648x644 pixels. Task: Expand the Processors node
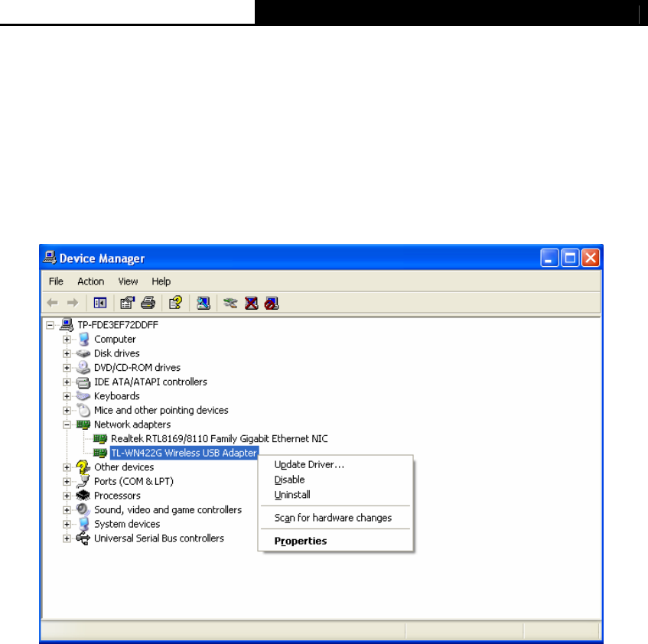pyautogui.click(x=67, y=496)
